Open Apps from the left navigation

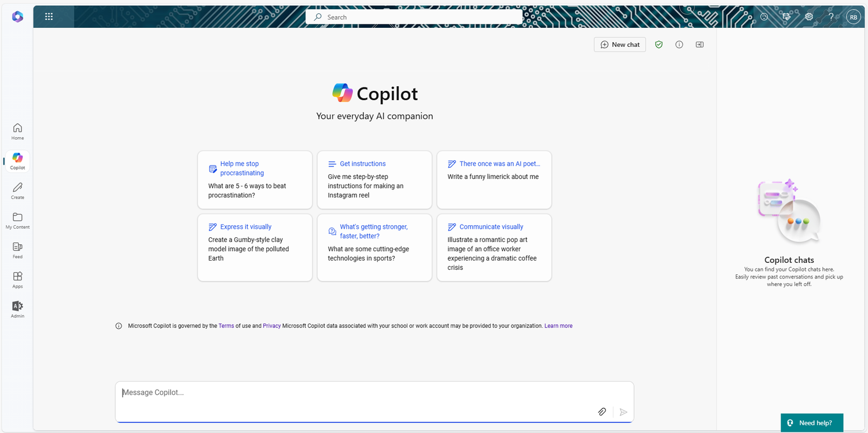[17, 280]
